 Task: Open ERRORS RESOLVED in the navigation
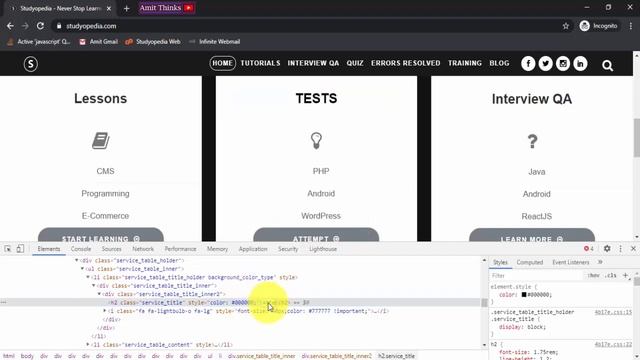(406, 63)
